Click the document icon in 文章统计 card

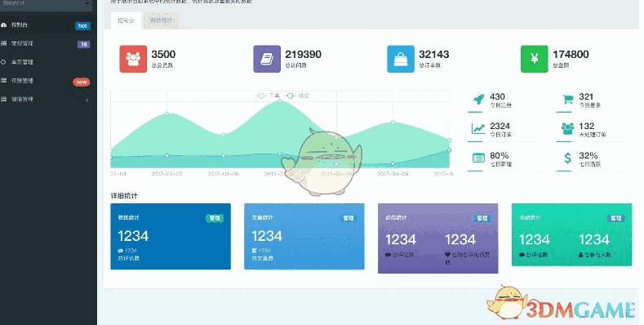point(254,250)
